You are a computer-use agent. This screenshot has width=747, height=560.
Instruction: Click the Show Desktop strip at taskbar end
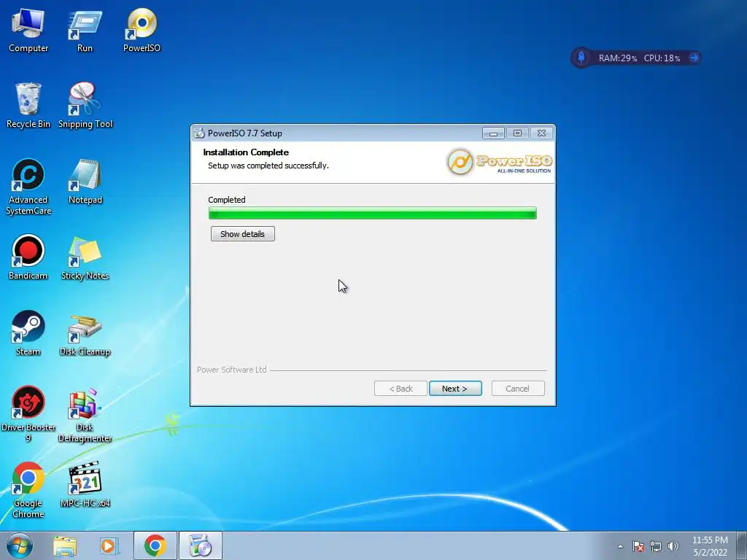tap(742, 545)
